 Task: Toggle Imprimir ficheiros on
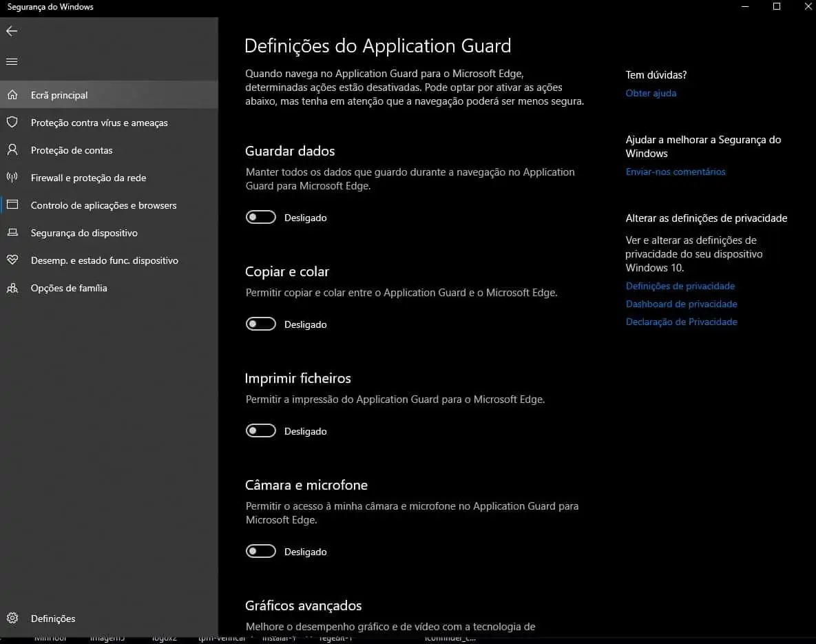[x=261, y=431]
